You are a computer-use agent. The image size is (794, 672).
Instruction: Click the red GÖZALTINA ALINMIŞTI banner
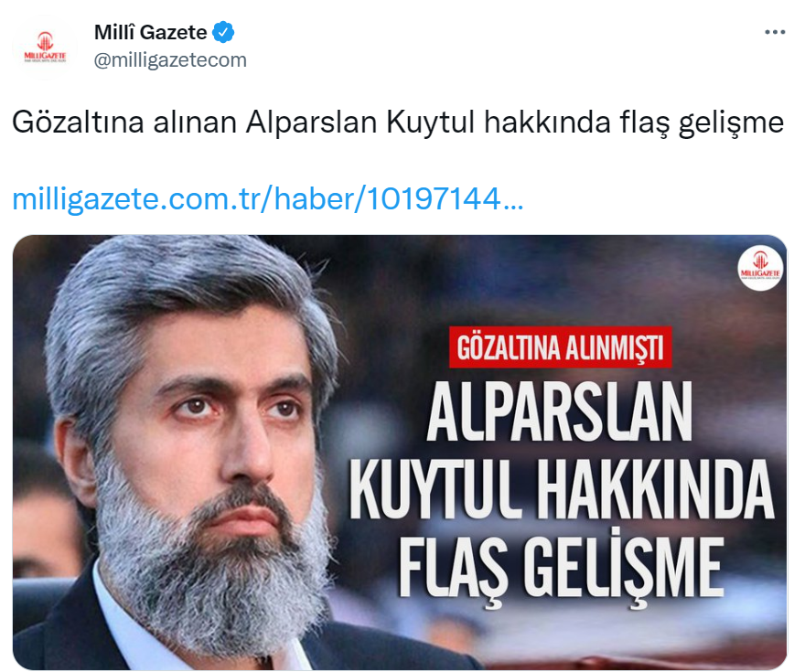pos(561,347)
